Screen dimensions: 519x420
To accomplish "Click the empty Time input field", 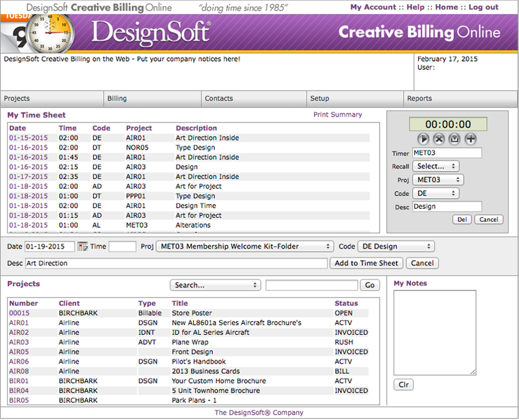I will [122, 246].
